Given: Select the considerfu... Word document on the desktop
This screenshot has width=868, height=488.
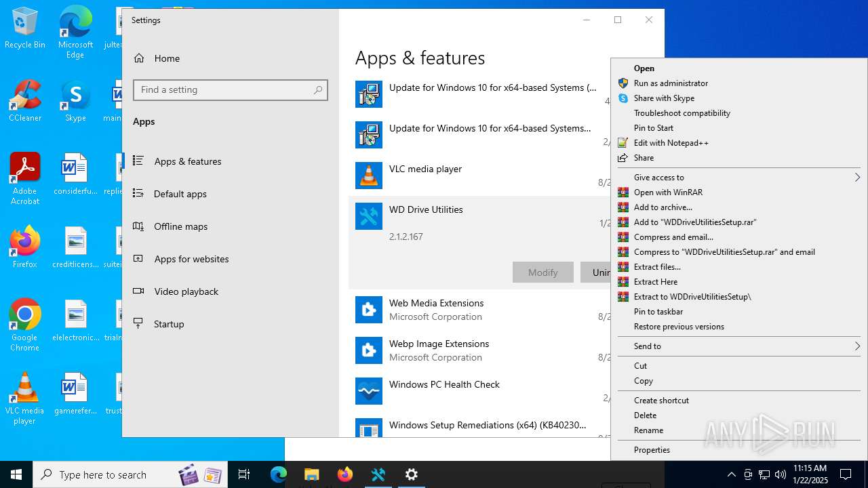Looking at the screenshot, I should point(75,174).
